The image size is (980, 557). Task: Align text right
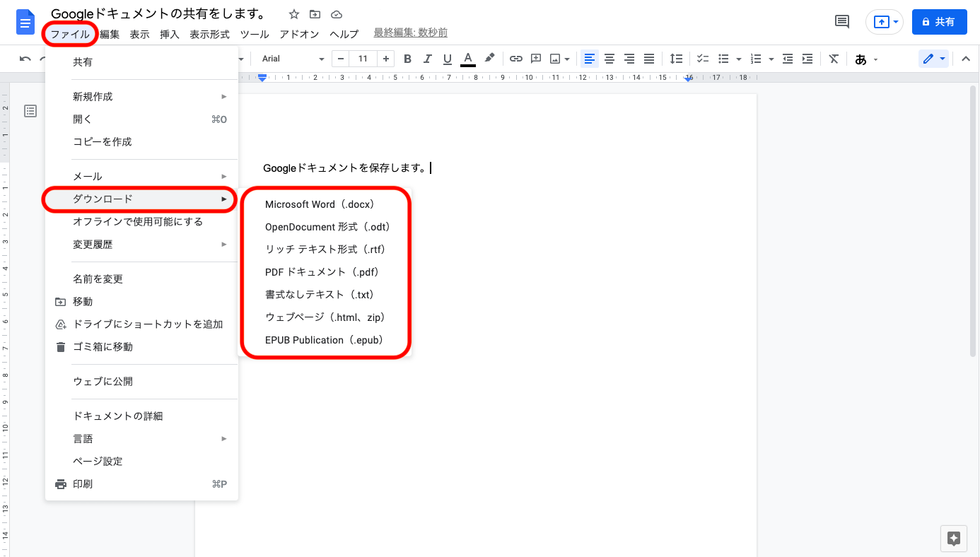point(629,59)
